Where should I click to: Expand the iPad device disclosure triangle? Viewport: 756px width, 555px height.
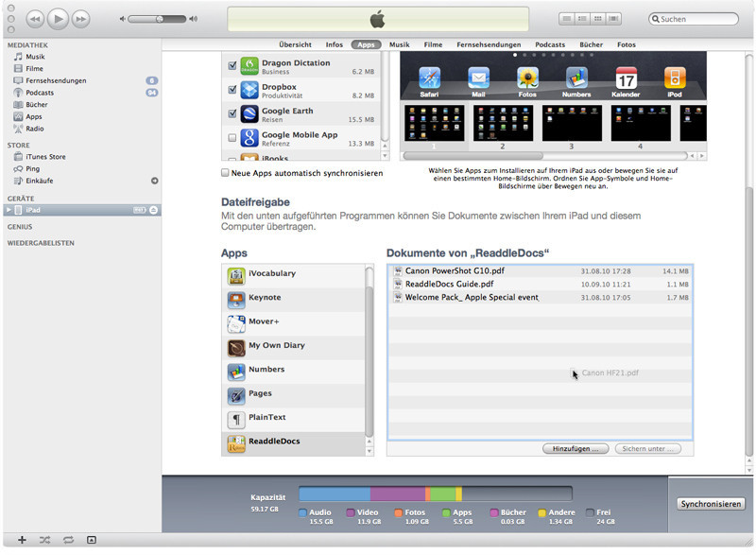(x=9, y=210)
